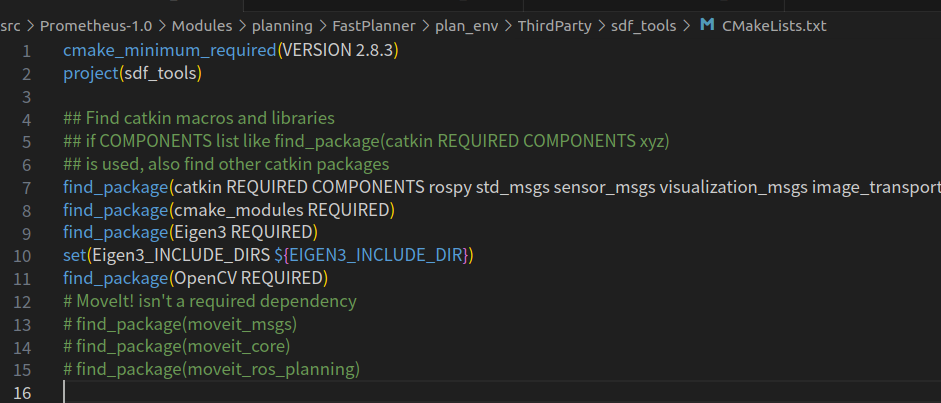Click "cmake_minimum_required" command on line 1

(x=170, y=50)
